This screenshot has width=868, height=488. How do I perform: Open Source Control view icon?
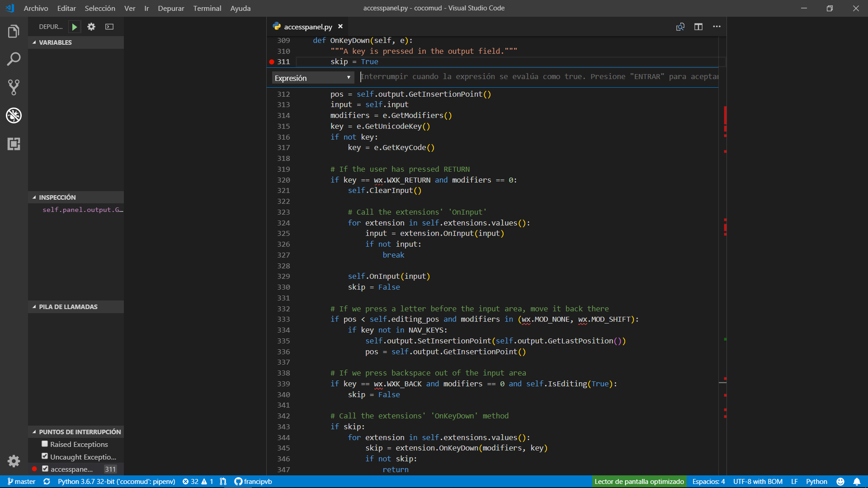click(x=14, y=87)
